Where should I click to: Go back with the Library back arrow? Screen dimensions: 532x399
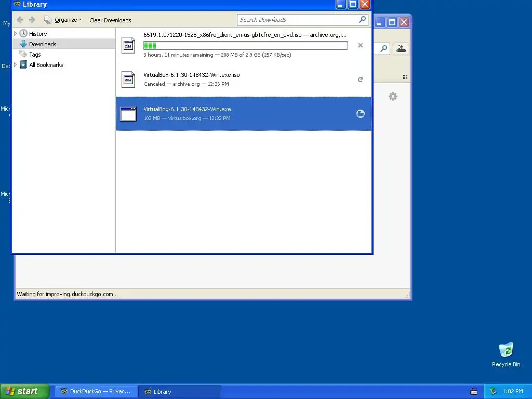20,20
